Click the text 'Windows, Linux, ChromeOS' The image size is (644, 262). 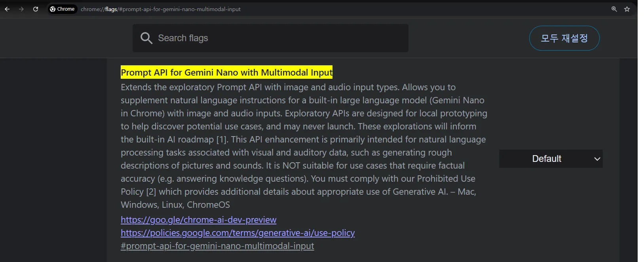pyautogui.click(x=175, y=205)
